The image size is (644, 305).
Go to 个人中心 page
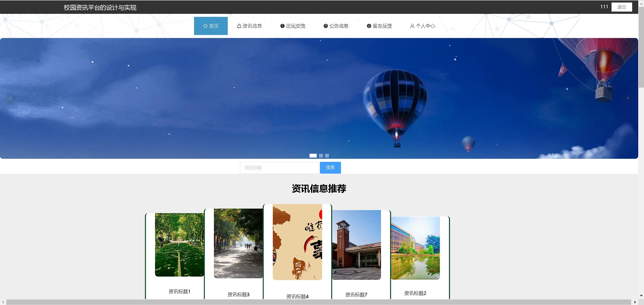[425, 26]
